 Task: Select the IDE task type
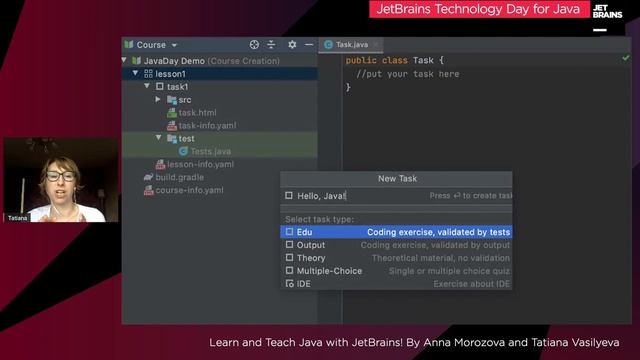coord(396,284)
